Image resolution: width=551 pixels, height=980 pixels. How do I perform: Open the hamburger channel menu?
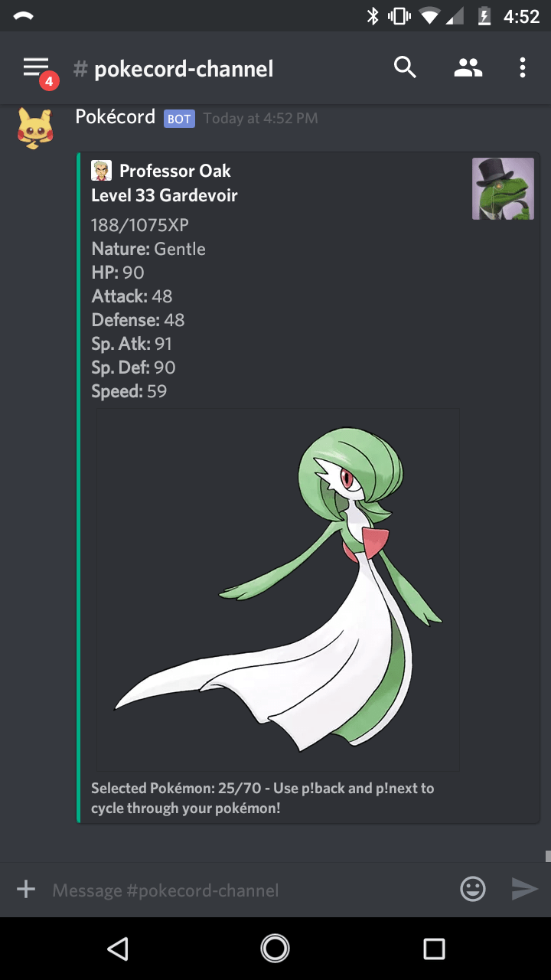click(x=35, y=67)
